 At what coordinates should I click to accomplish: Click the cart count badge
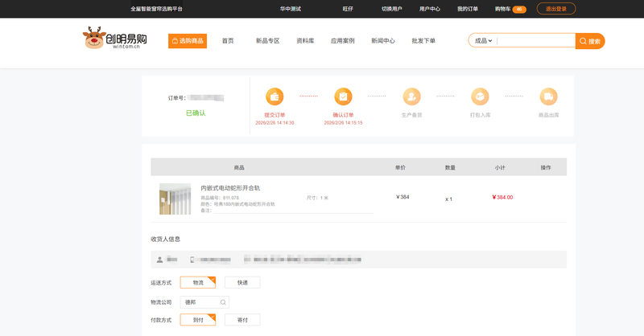coord(519,9)
